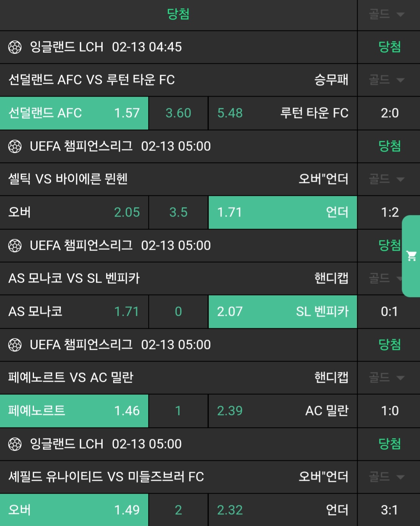Image resolution: width=420 pixels, height=526 pixels.
Task: Click soccer ball icon above AS 모나코 match
Action: [15, 246]
